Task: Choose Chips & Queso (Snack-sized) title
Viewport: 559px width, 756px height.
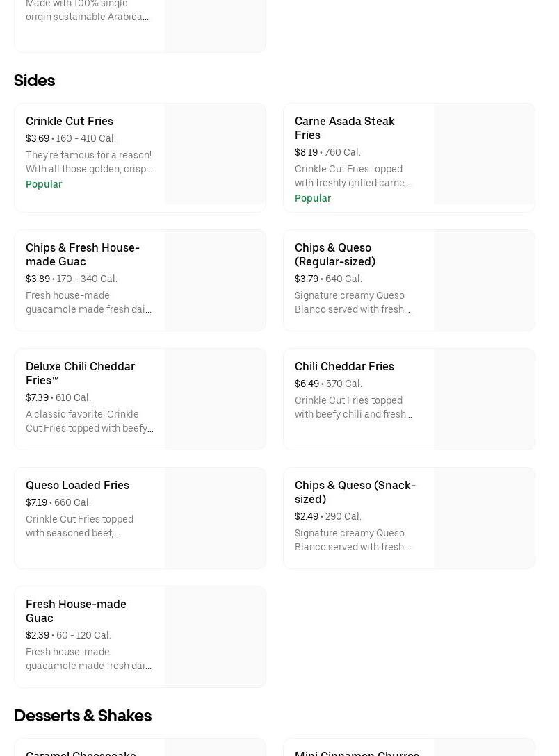Action: click(355, 492)
